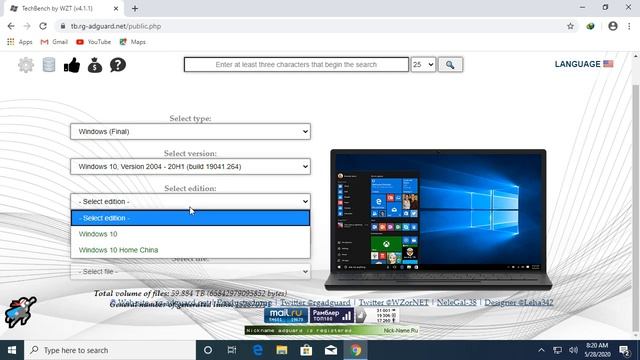The height and width of the screenshot is (360, 640).
Task: Show hidden system tray icons
Action: (x=541, y=350)
